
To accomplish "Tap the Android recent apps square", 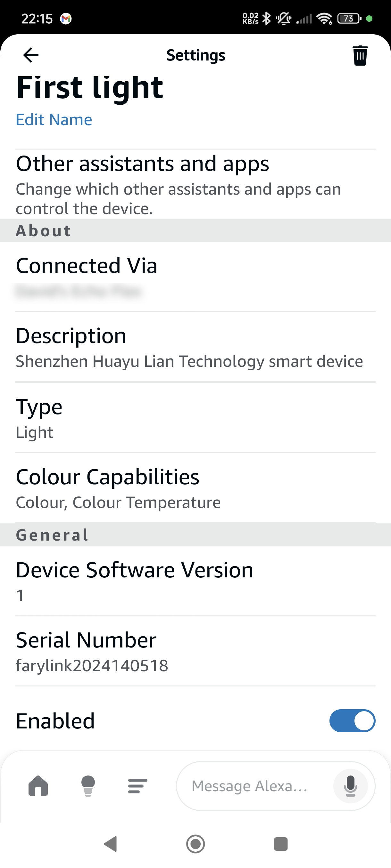I will click(x=280, y=844).
